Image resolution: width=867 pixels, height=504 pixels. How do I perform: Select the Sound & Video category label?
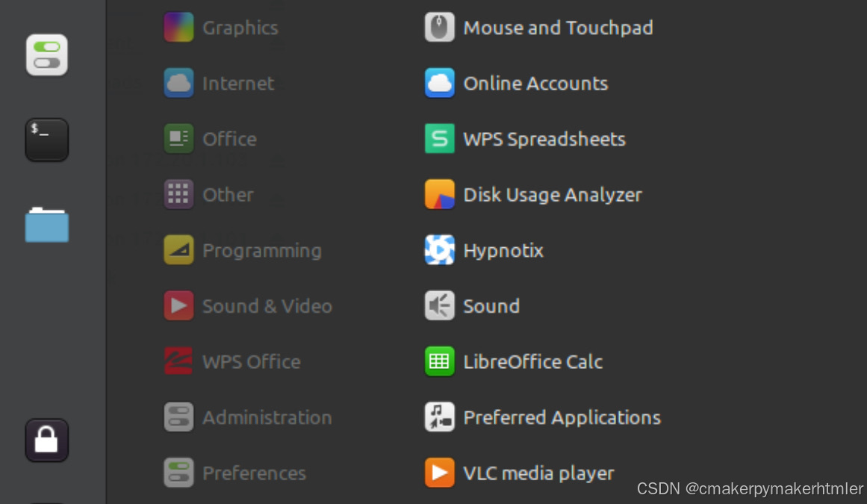click(x=267, y=306)
